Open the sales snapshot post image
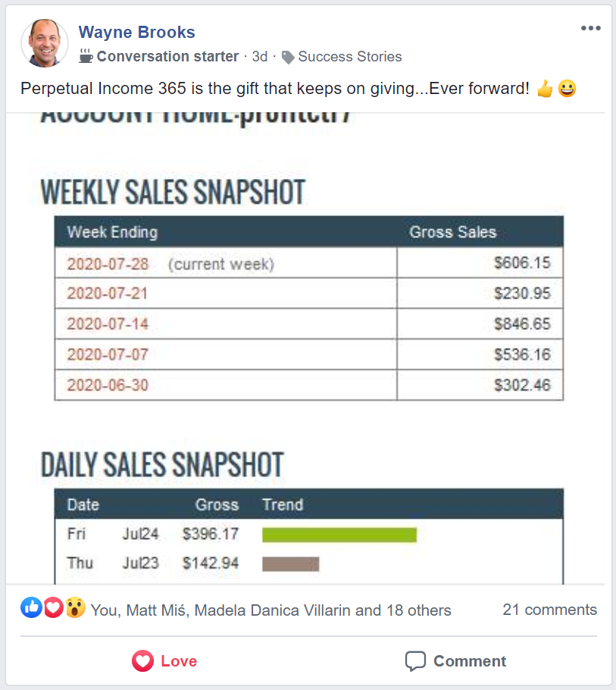616x690 pixels. click(x=305, y=349)
